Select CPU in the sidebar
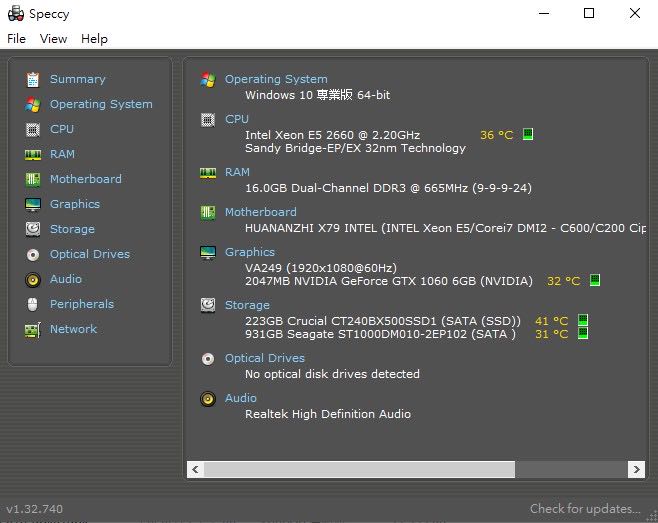This screenshot has height=523, width=658. tap(62, 129)
